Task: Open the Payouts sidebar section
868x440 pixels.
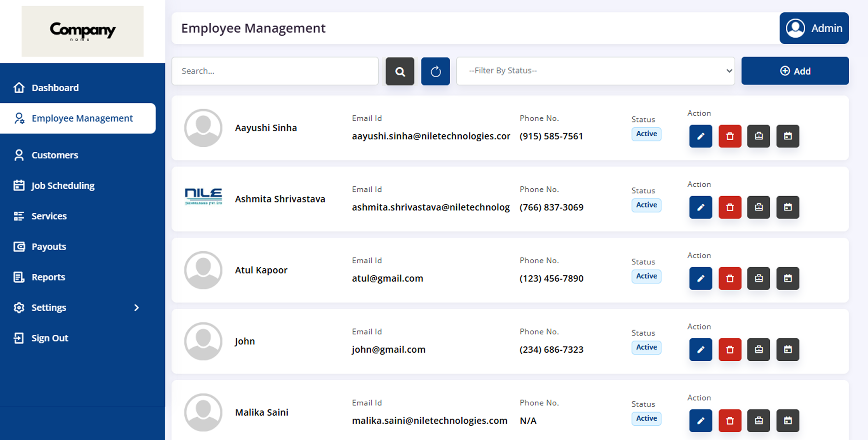Action: coord(49,247)
